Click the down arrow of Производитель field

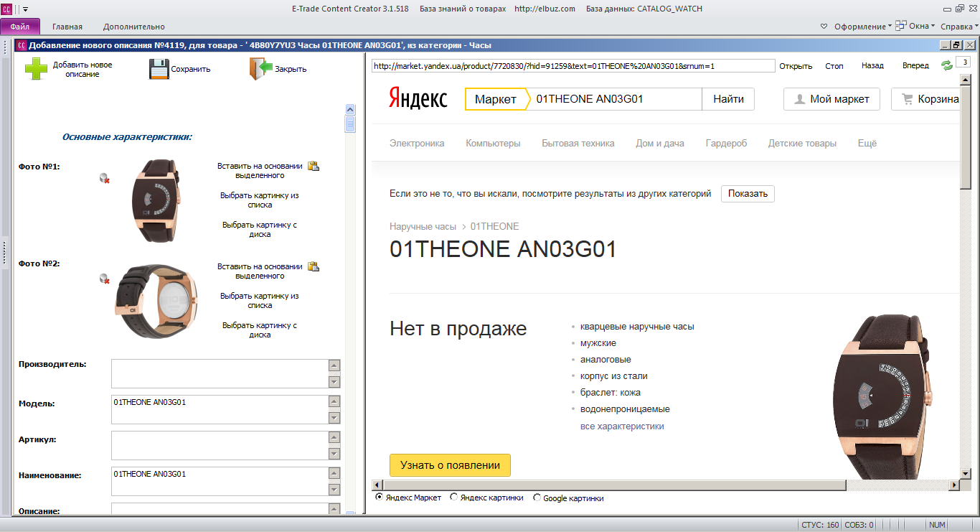click(x=334, y=382)
